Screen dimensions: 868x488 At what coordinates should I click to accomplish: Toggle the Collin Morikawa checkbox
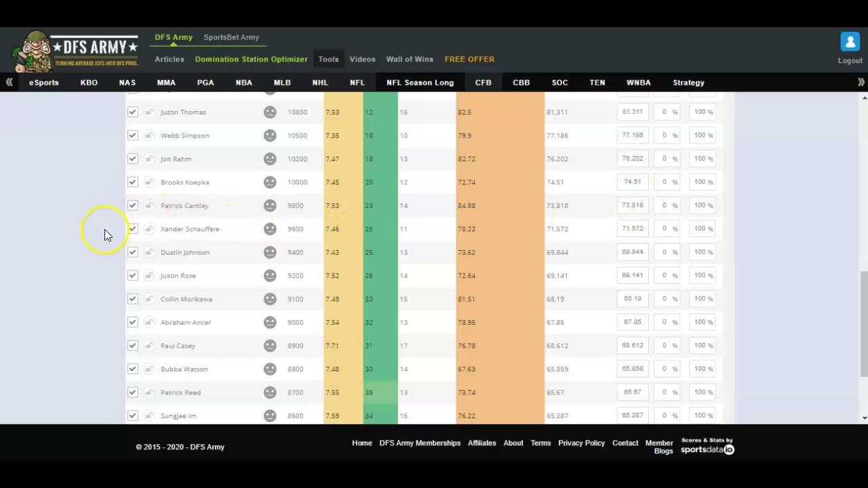coord(132,299)
